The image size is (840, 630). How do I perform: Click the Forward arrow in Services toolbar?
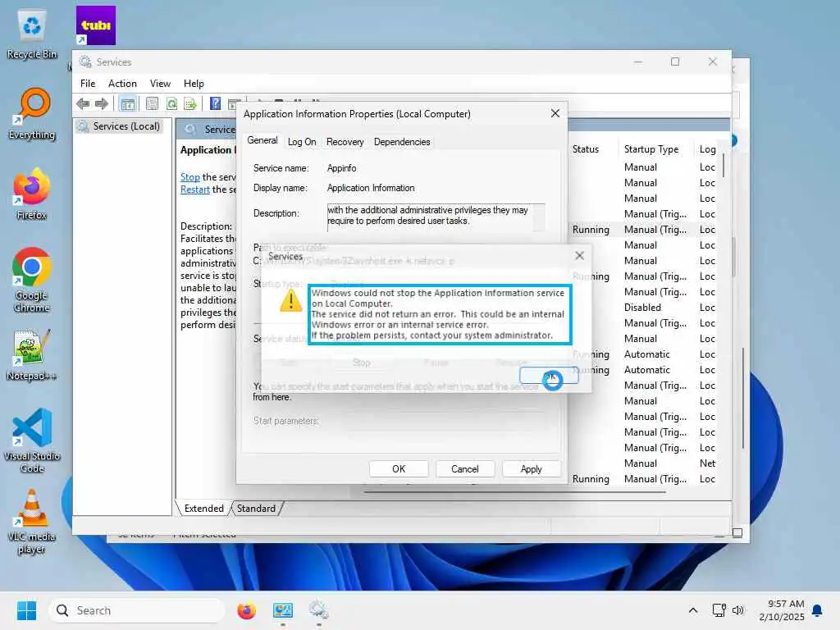[101, 103]
